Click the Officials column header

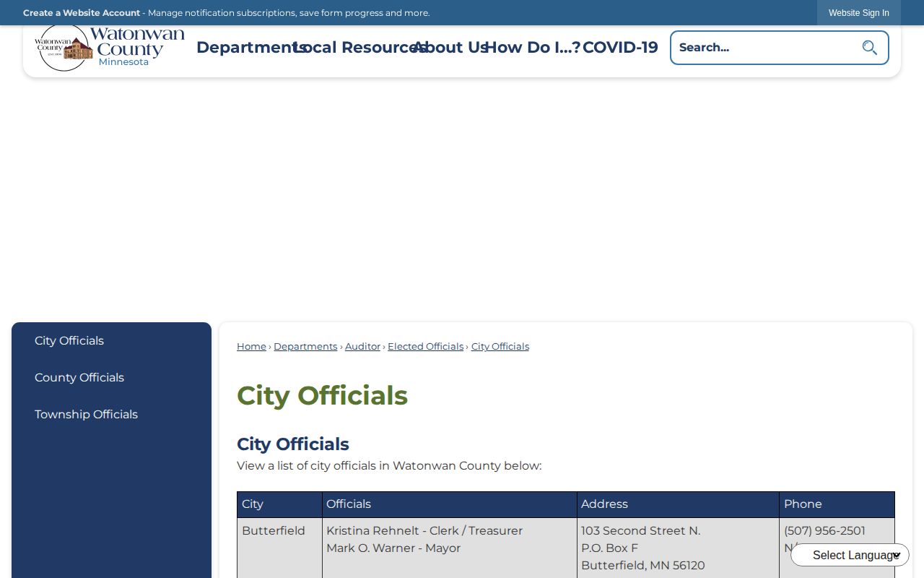pyautogui.click(x=449, y=504)
